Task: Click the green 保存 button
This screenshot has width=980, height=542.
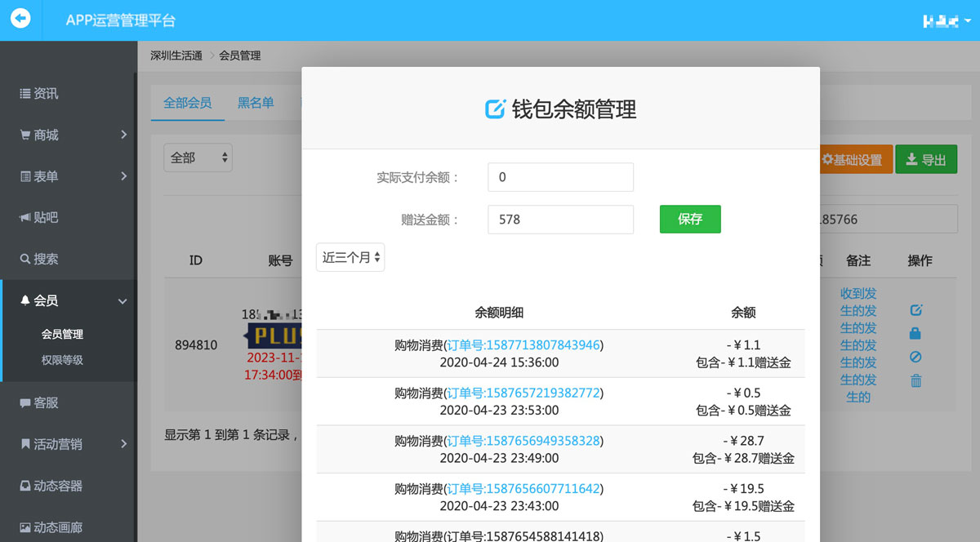Action: 690,219
